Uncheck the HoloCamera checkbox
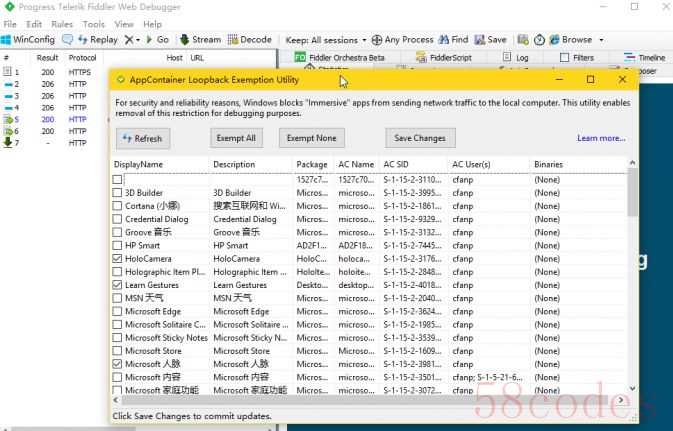673x431 pixels. pos(117,258)
